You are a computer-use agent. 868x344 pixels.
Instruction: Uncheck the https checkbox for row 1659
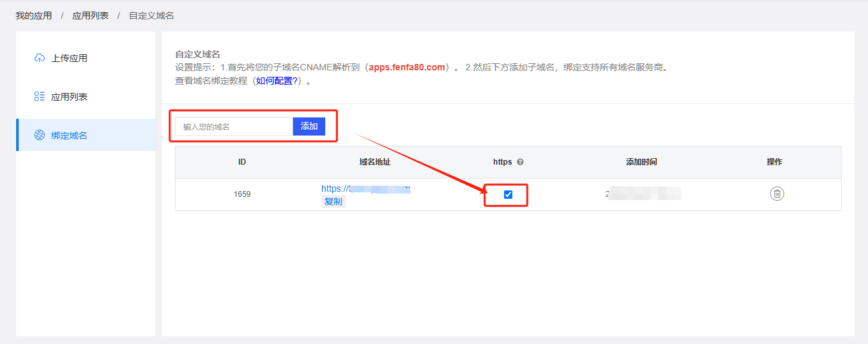click(508, 194)
